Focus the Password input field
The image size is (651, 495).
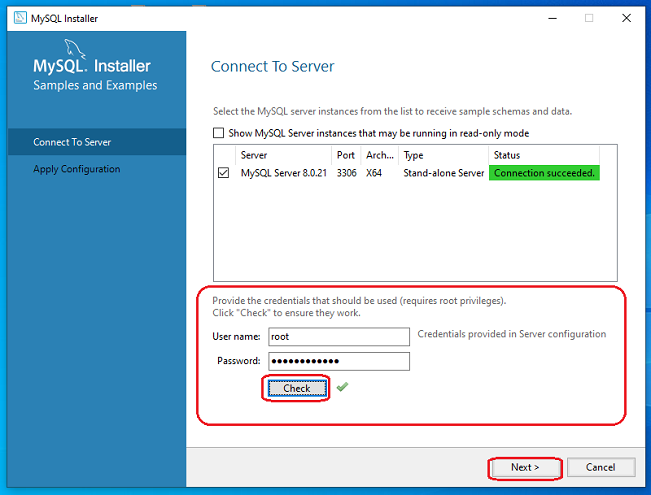(339, 361)
